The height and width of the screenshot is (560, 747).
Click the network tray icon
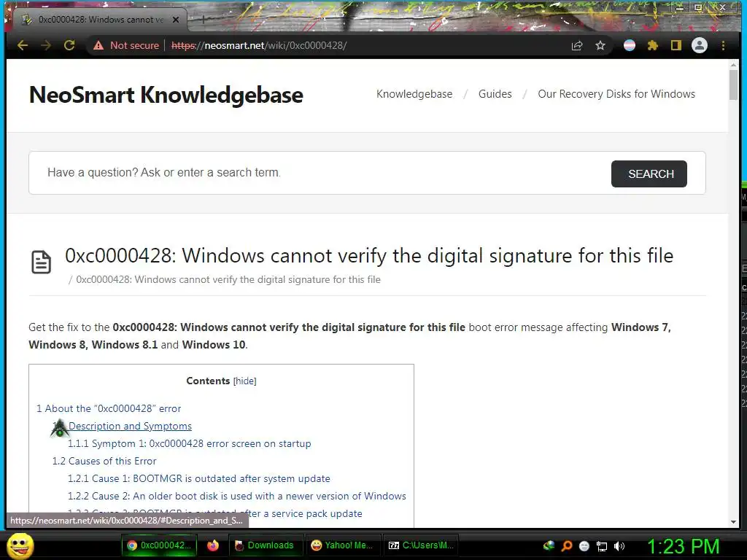[602, 546]
